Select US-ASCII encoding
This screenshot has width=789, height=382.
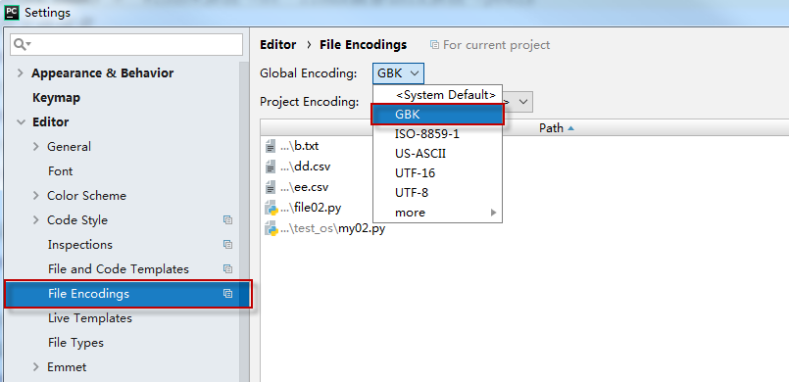click(438, 154)
